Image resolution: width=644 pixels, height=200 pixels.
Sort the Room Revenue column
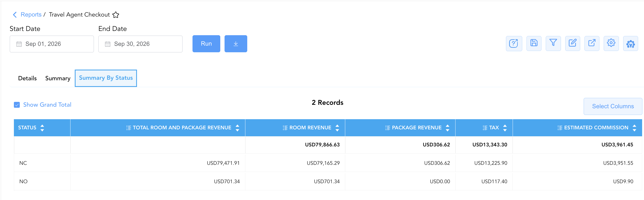(x=337, y=128)
